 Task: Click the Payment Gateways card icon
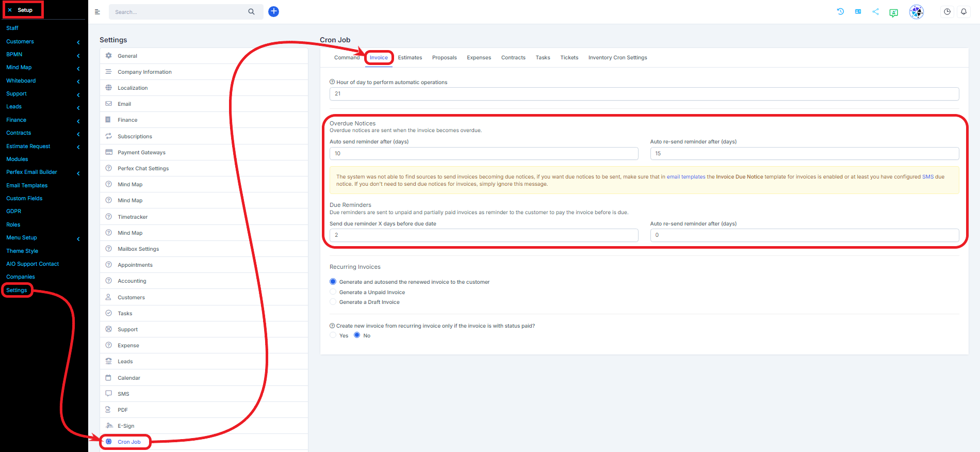pyautogui.click(x=109, y=152)
